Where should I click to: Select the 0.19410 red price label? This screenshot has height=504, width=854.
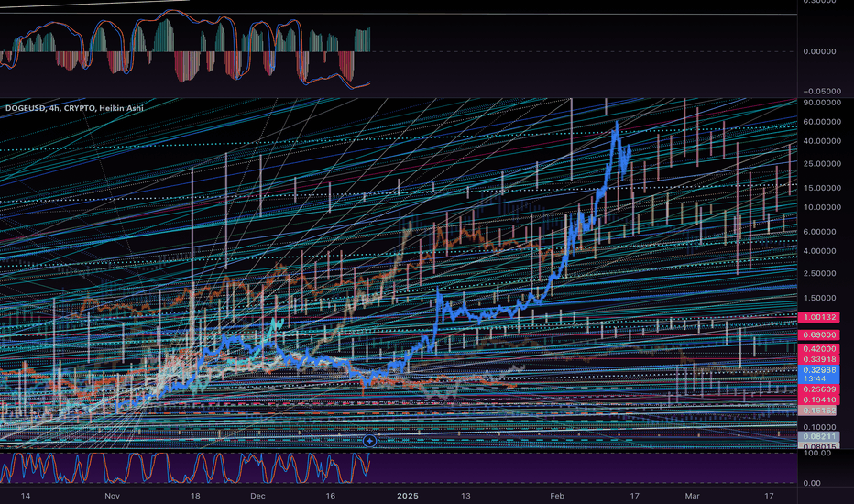click(x=818, y=400)
